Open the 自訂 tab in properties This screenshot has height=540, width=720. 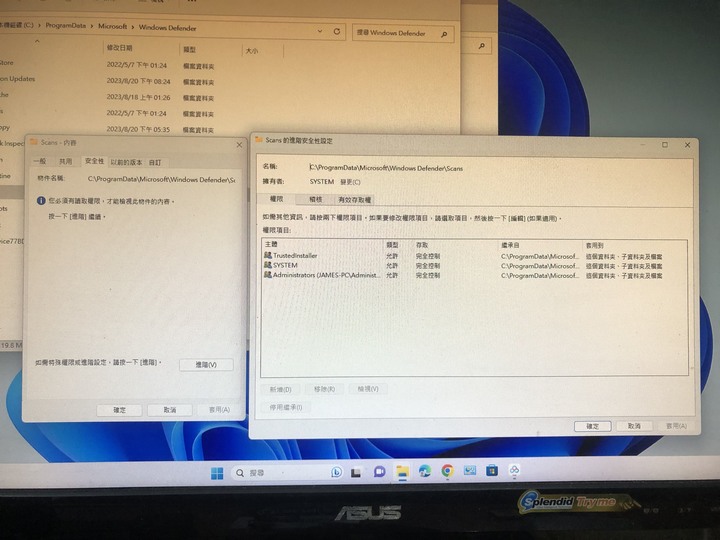point(155,163)
